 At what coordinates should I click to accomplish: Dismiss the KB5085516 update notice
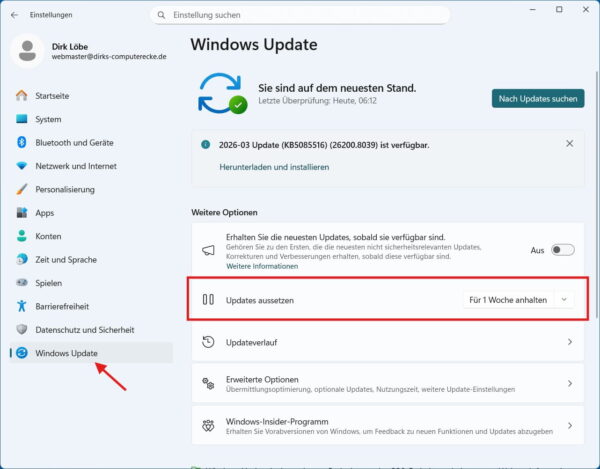point(570,143)
